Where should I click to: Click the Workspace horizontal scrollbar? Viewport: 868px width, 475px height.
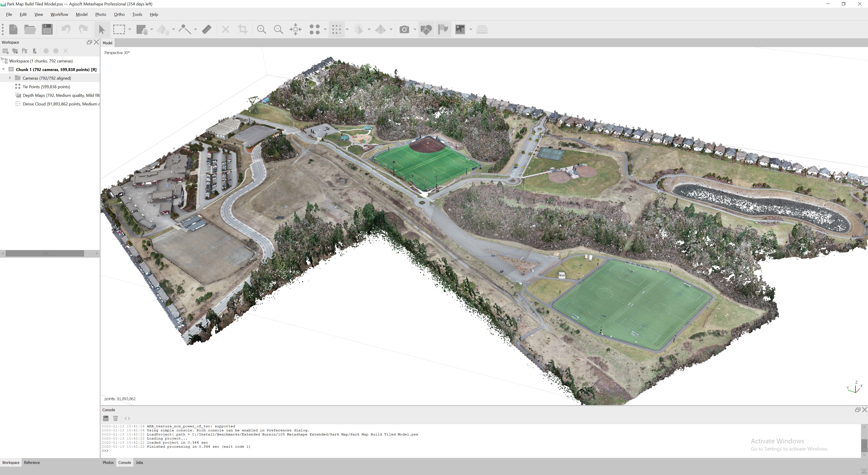pos(45,253)
